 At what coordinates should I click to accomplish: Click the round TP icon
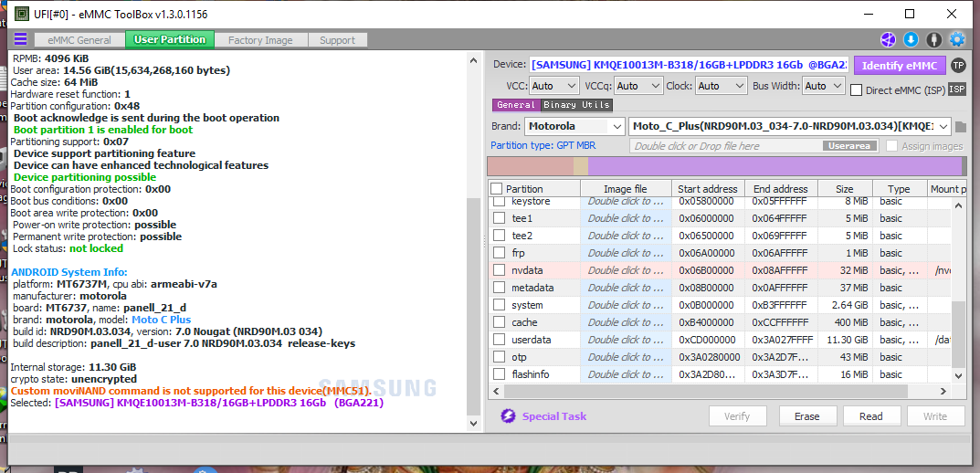(957, 65)
